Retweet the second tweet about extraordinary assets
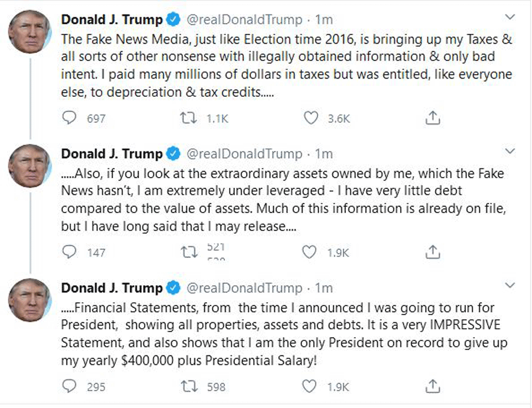The height and width of the screenshot is (408, 532). tap(190, 252)
